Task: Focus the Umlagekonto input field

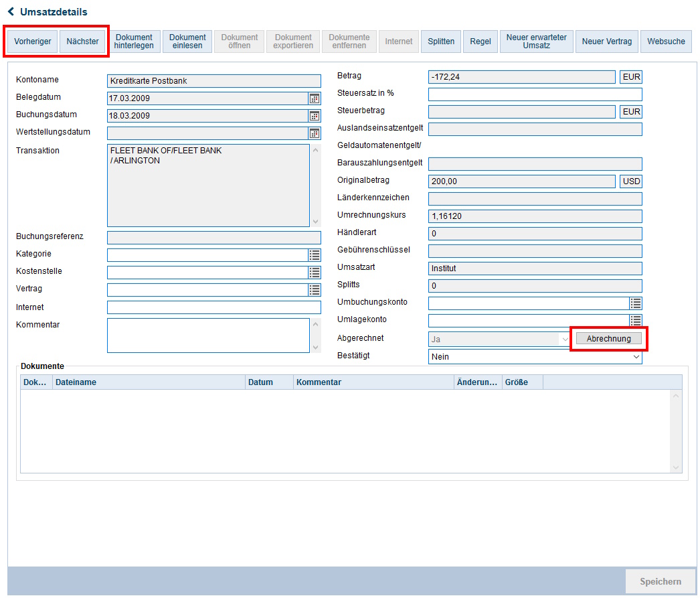Action: (529, 321)
